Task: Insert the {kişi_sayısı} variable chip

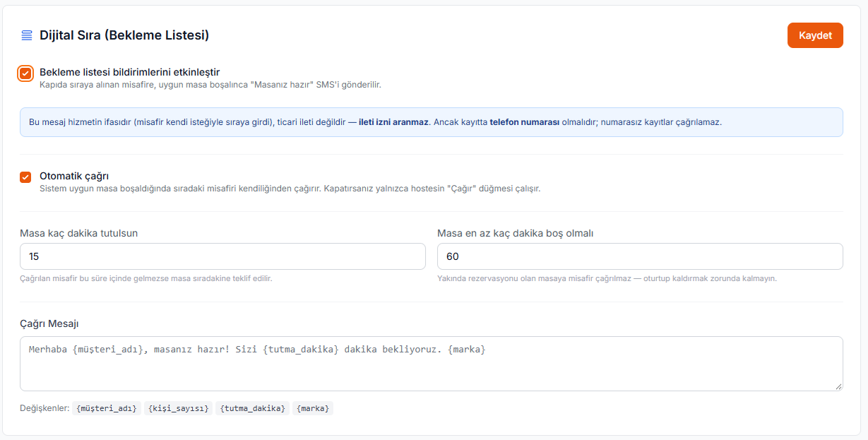Action: [178, 408]
